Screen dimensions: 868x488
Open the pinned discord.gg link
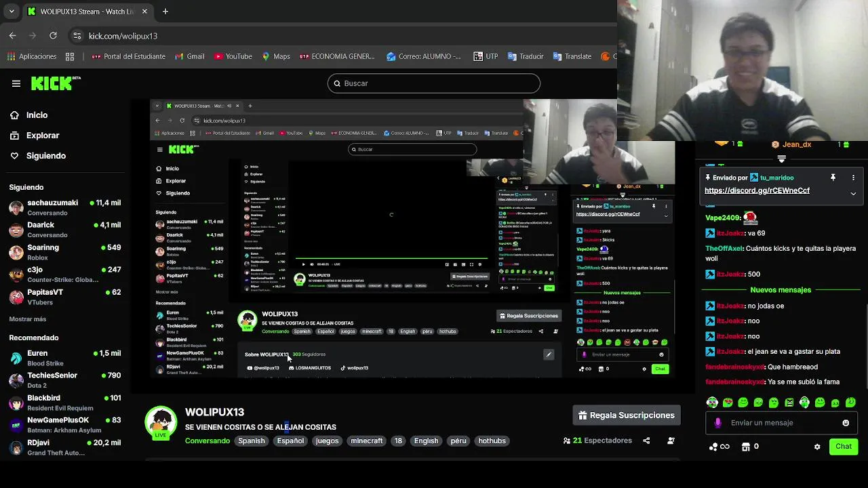click(x=757, y=190)
